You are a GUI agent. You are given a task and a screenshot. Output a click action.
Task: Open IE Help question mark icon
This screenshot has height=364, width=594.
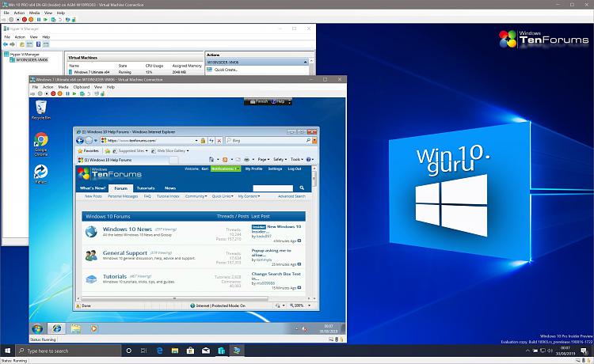308,159
